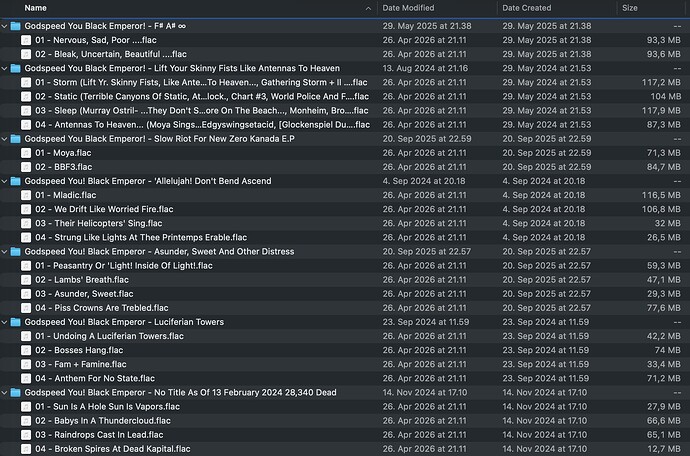Select folder name Godspeed You! Black Emperor - Luciferian Towers
Image resolution: width=690 pixels, height=456 pixels.
(124, 322)
